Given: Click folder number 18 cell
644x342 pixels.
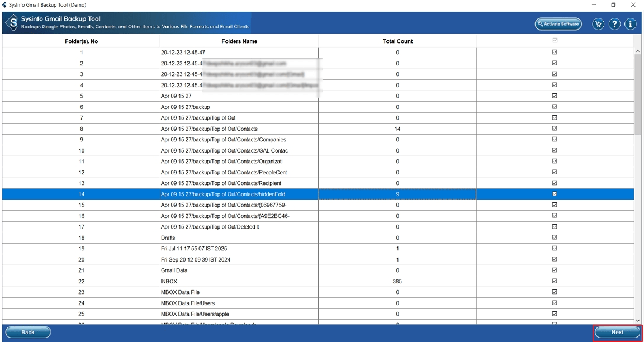Looking at the screenshot, I should [x=81, y=237].
